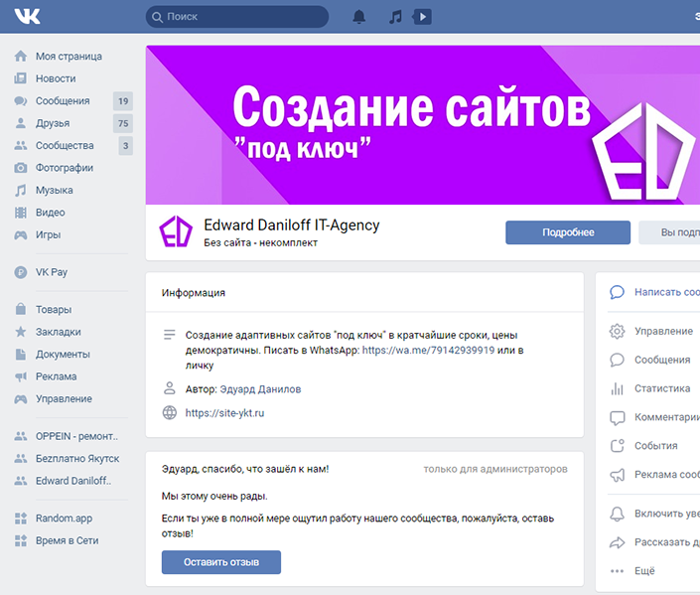This screenshot has height=595, width=700.
Task: Click the События icon in right menu
Action: tap(617, 446)
